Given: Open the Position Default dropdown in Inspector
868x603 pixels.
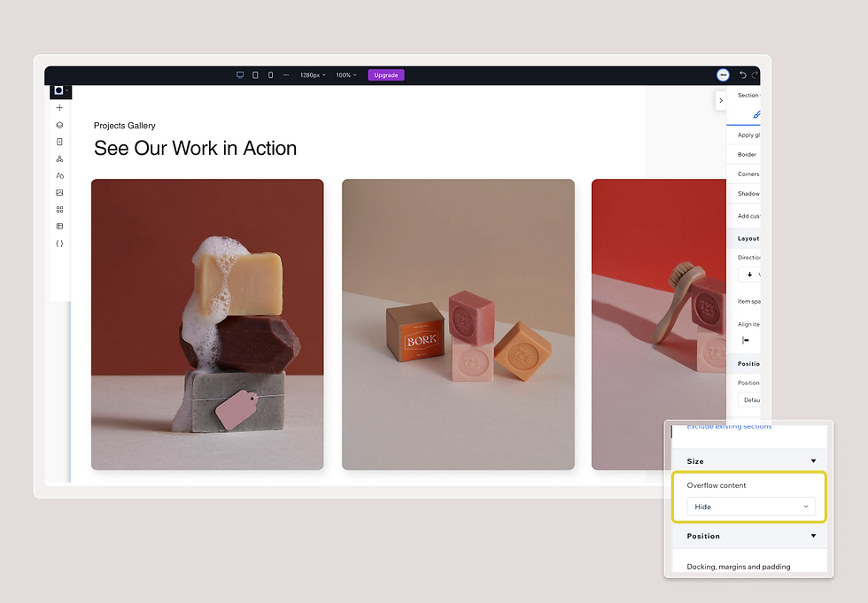Looking at the screenshot, I should [x=749, y=400].
